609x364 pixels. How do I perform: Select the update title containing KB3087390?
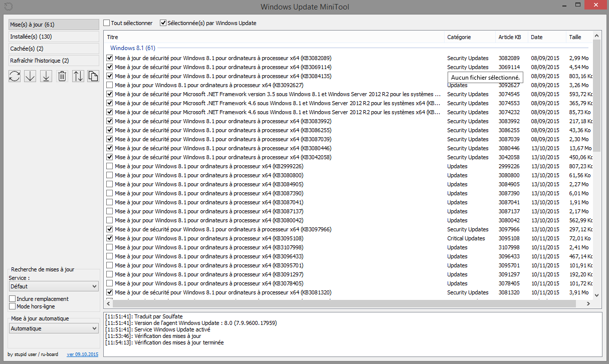[x=209, y=193]
